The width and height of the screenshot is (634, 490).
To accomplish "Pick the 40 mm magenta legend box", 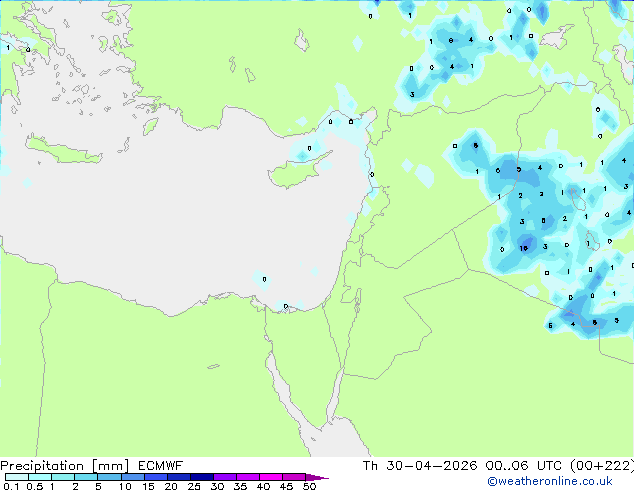I will click(271, 477).
